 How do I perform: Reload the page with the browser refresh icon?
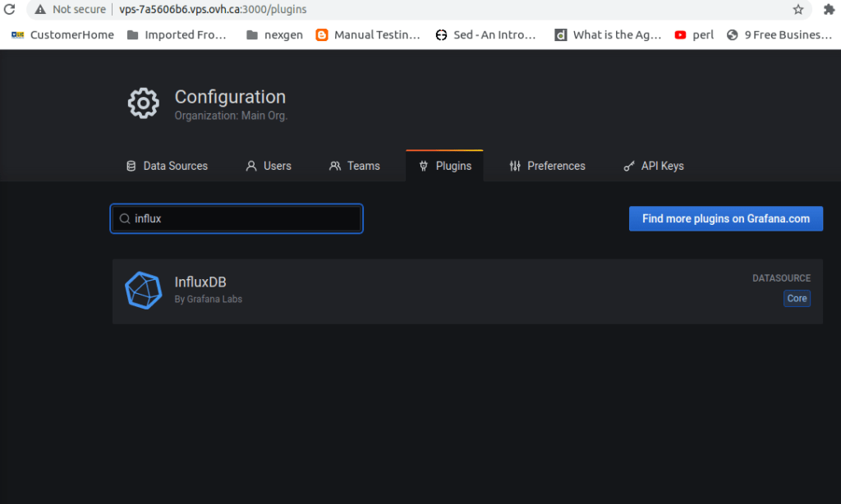click(10, 9)
